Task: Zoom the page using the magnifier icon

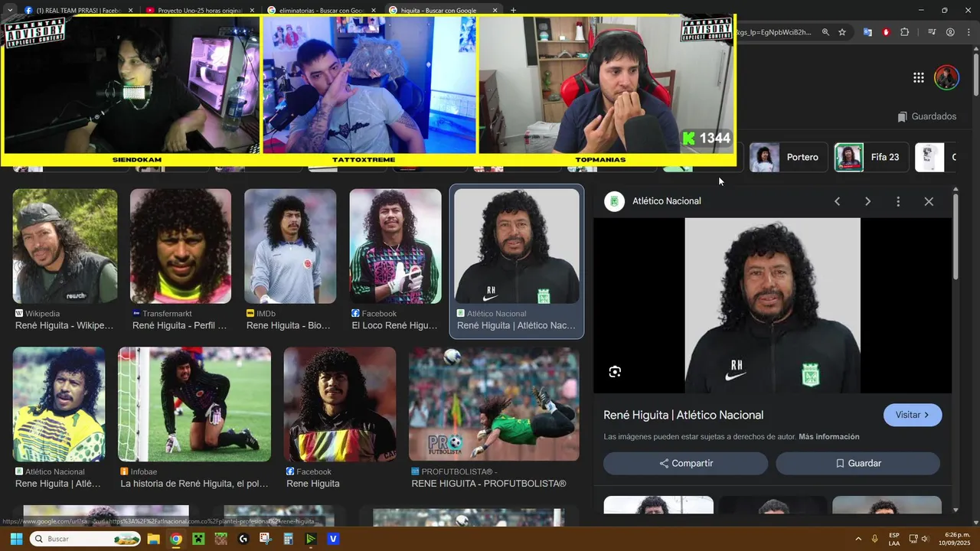Action: 825,32
